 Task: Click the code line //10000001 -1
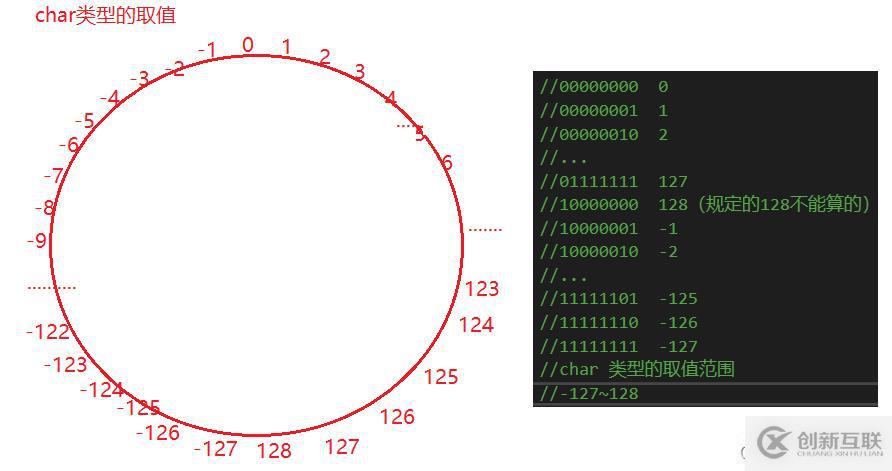click(608, 229)
